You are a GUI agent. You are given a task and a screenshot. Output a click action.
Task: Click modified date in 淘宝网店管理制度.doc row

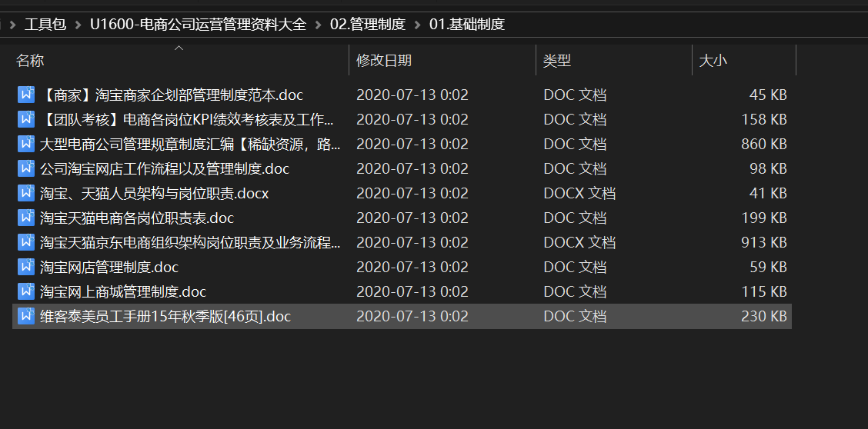point(412,267)
